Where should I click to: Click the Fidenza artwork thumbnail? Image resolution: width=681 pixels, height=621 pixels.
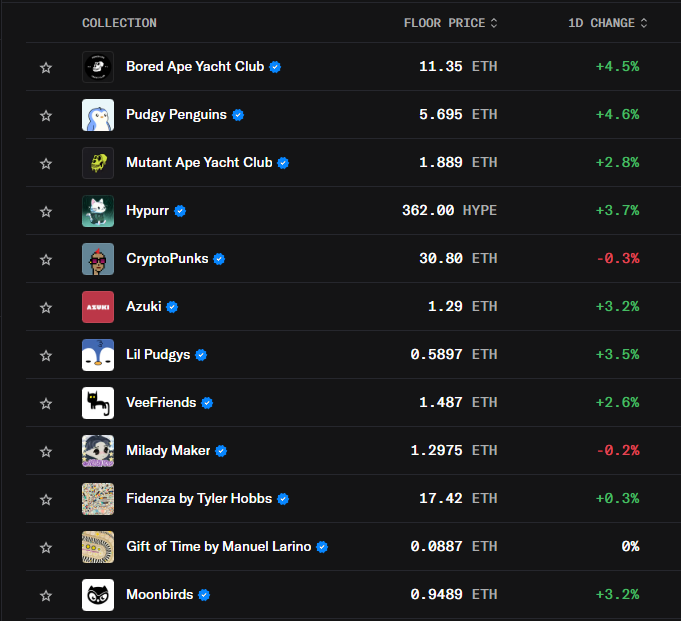(x=98, y=499)
